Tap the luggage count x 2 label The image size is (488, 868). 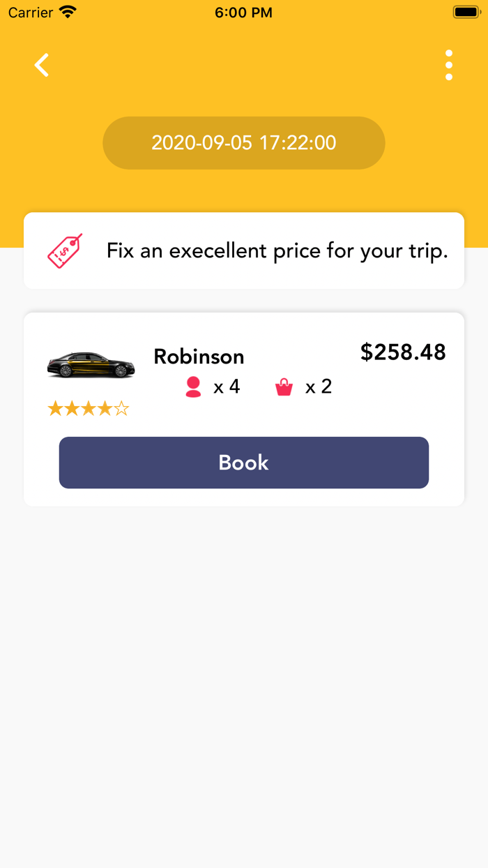[x=319, y=386]
